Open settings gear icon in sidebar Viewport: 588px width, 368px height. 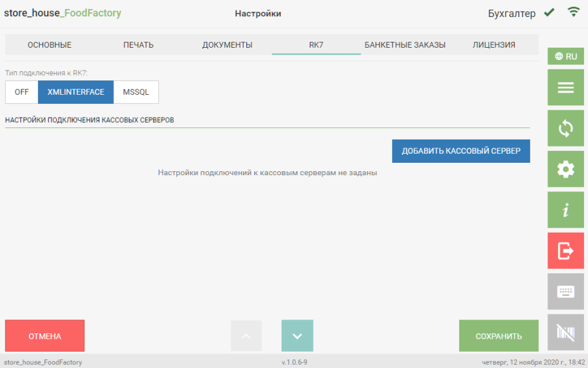[x=565, y=169]
